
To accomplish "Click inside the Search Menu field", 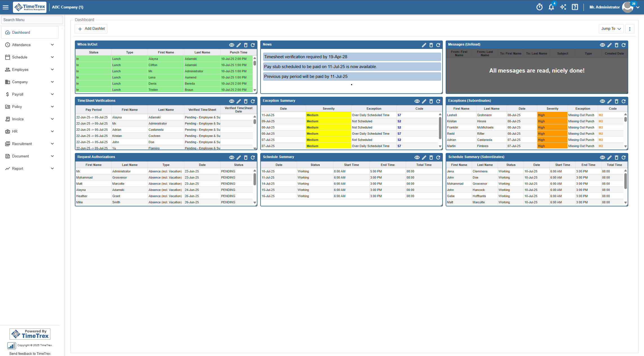I will (x=32, y=20).
